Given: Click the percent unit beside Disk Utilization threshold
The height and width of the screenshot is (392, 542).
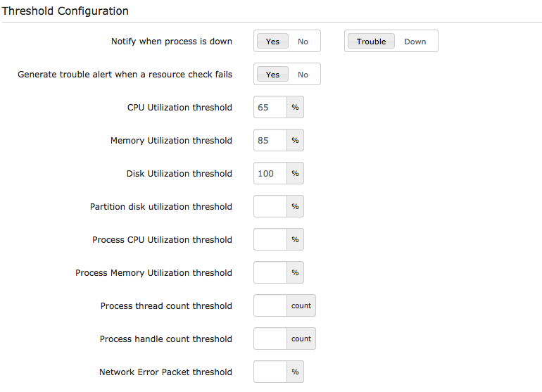Looking at the screenshot, I should (x=295, y=174).
